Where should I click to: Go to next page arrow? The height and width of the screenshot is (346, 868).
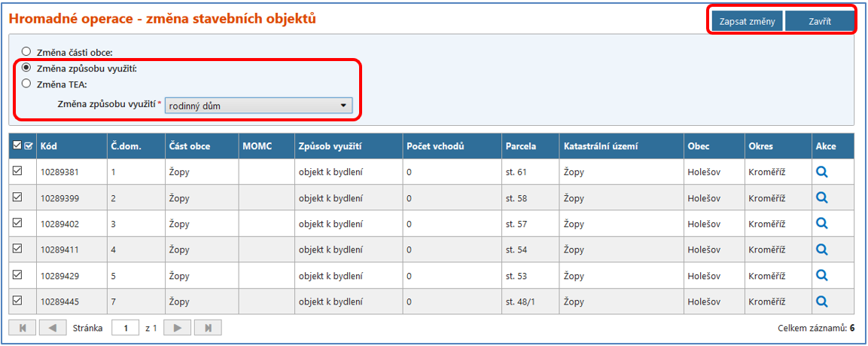(x=177, y=328)
